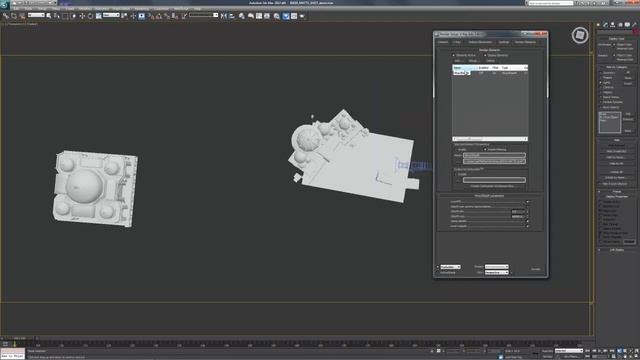Image resolution: width=640 pixels, height=360 pixels.
Task: Activate the Select and Move tool
Action: click(82, 16)
